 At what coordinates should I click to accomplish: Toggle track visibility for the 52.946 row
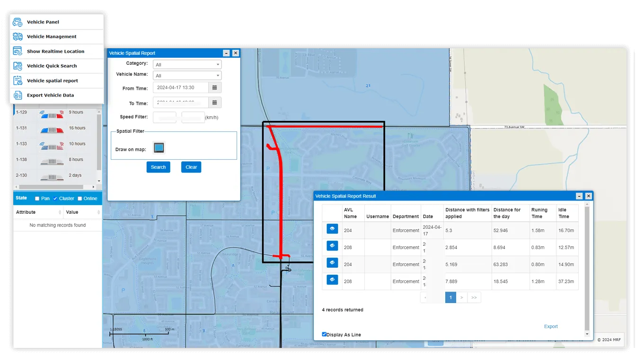(x=332, y=229)
